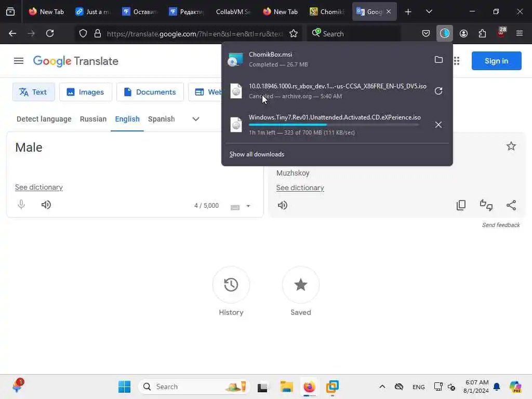Viewport: 532px width, 399px height.
Task: Open the taskbar clock 6:07 AM
Action: [476, 387]
